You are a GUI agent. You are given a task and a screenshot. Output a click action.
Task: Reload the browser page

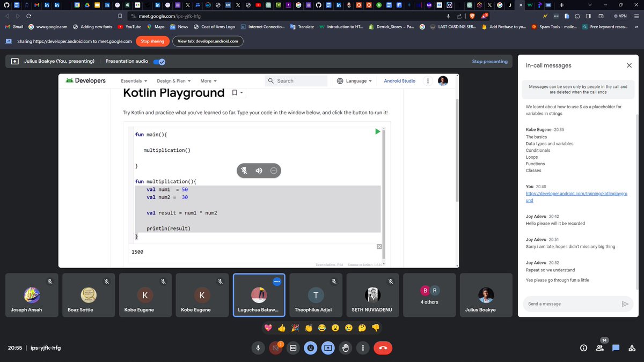(x=28, y=16)
